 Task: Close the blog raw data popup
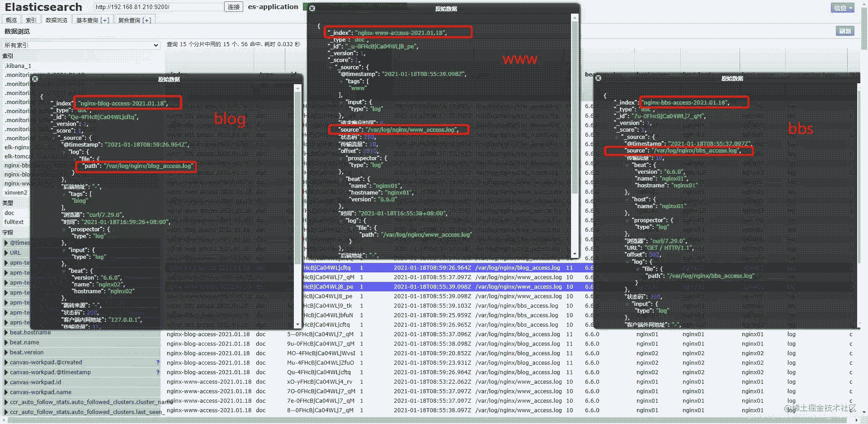tap(35, 79)
